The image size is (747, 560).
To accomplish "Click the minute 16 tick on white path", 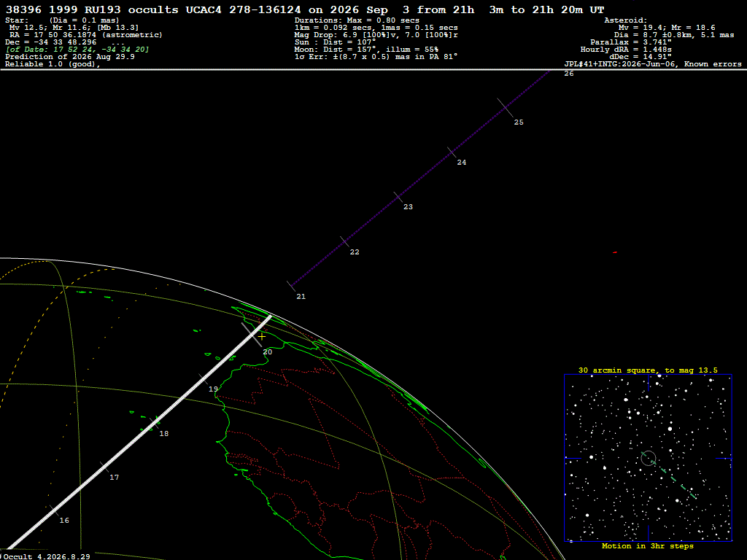I will point(55,511).
